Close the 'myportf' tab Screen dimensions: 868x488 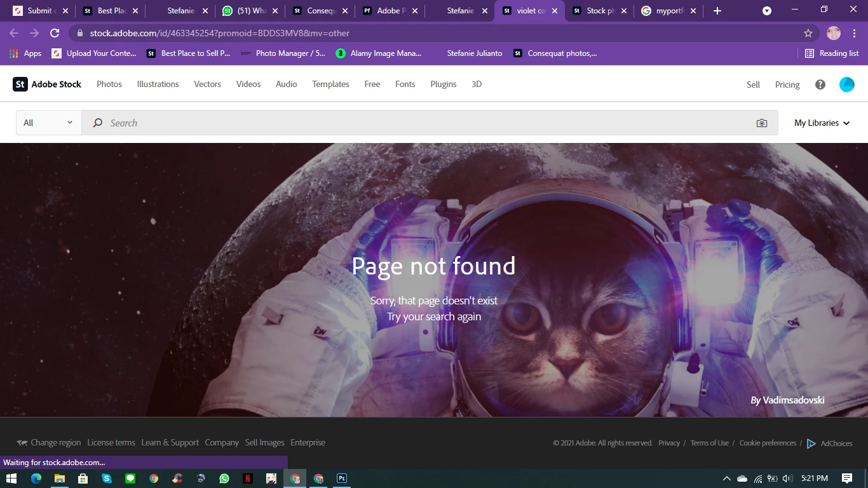click(693, 11)
